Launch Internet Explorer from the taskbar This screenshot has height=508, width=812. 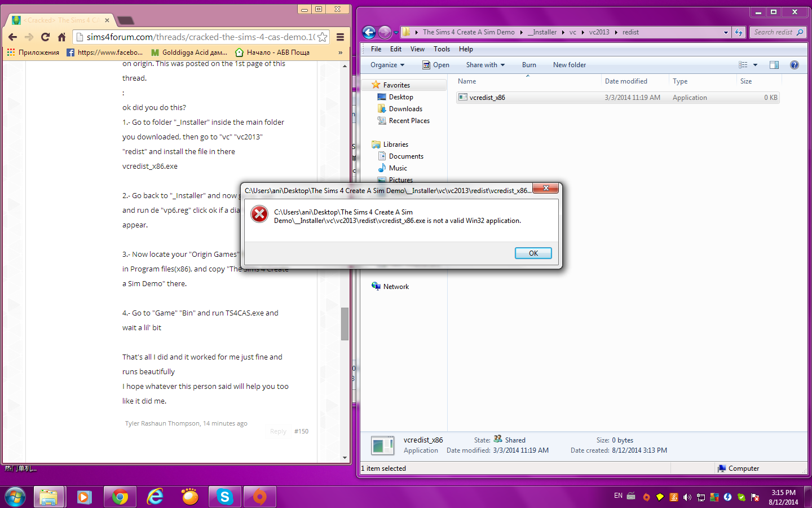(x=155, y=497)
